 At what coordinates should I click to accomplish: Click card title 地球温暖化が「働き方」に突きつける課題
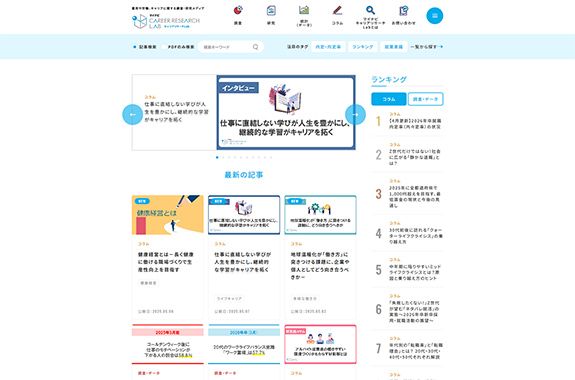coord(320,266)
